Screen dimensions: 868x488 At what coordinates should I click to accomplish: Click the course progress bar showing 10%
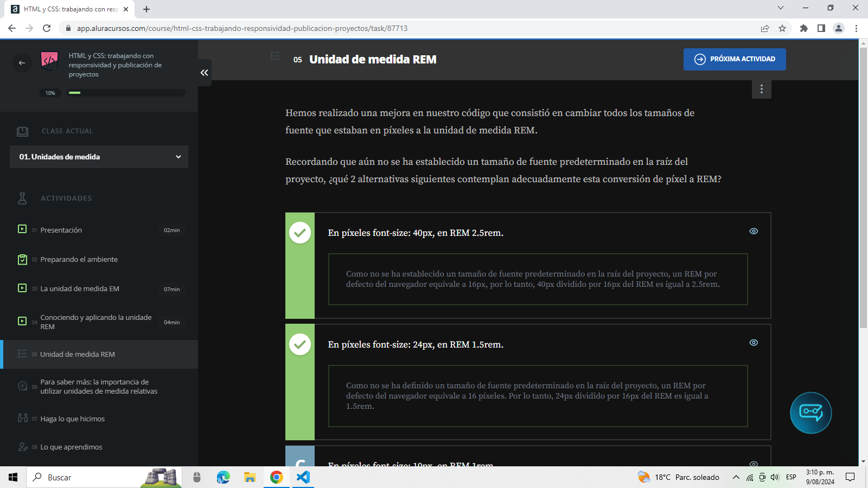pyautogui.click(x=126, y=93)
